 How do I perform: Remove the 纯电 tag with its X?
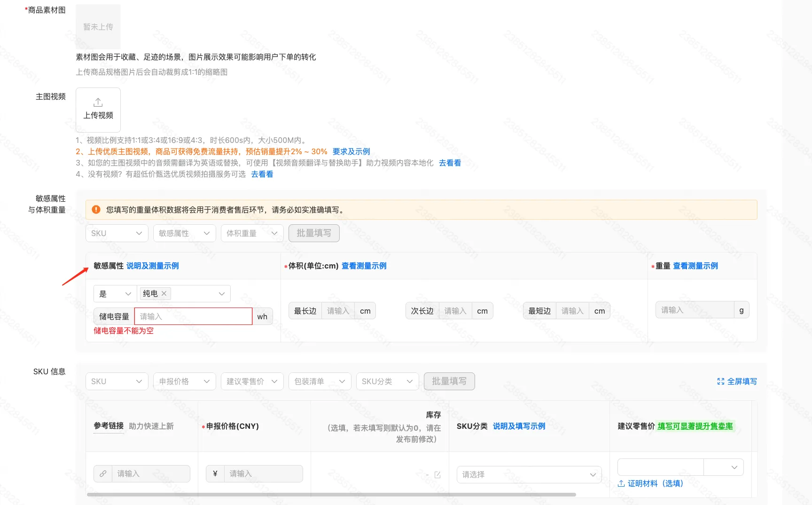tap(164, 293)
